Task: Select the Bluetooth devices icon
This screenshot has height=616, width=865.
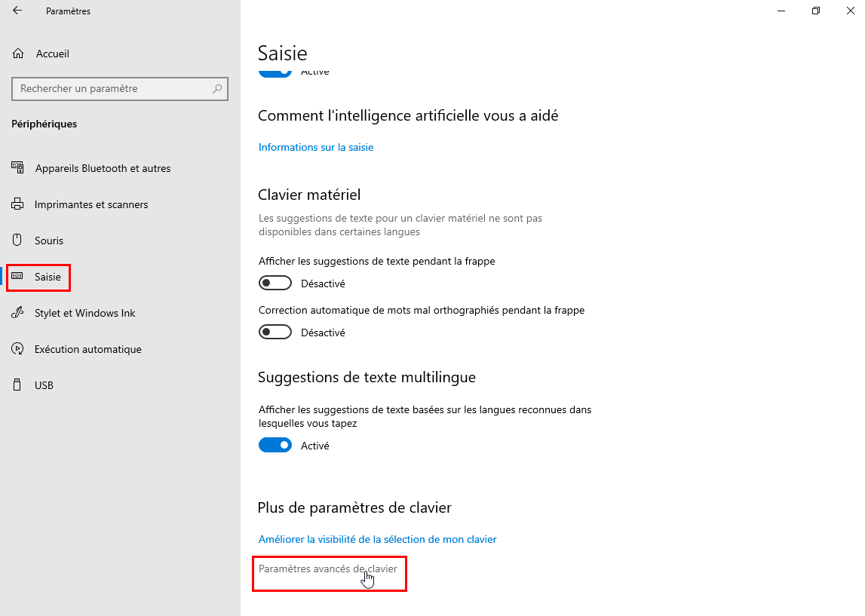Action: coord(17,167)
